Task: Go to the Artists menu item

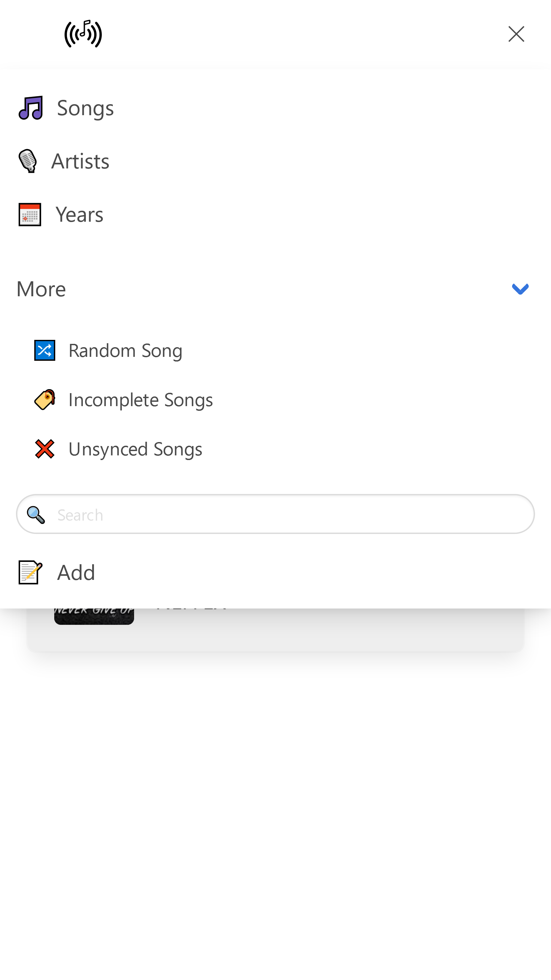Action: click(x=80, y=161)
